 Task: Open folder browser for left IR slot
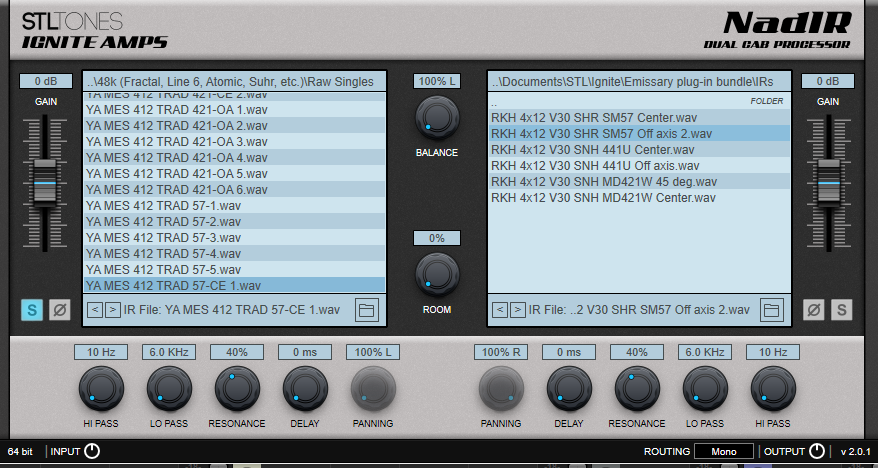pos(367,310)
